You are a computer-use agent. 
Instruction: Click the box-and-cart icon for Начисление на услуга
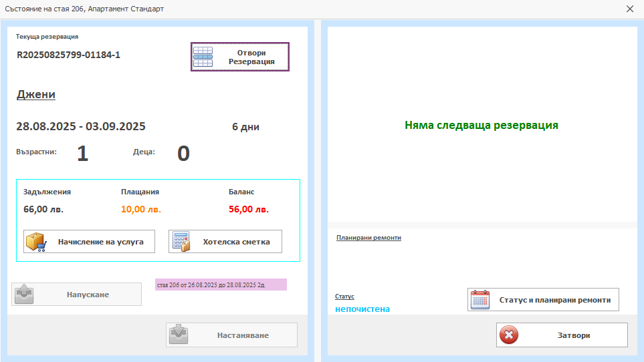pyautogui.click(x=36, y=242)
